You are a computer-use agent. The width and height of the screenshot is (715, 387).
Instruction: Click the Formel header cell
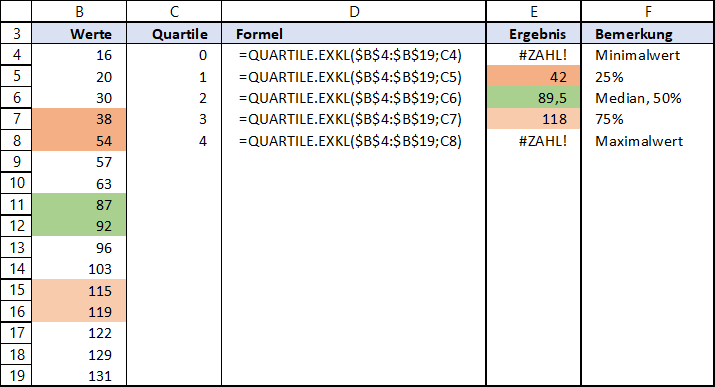click(354, 34)
